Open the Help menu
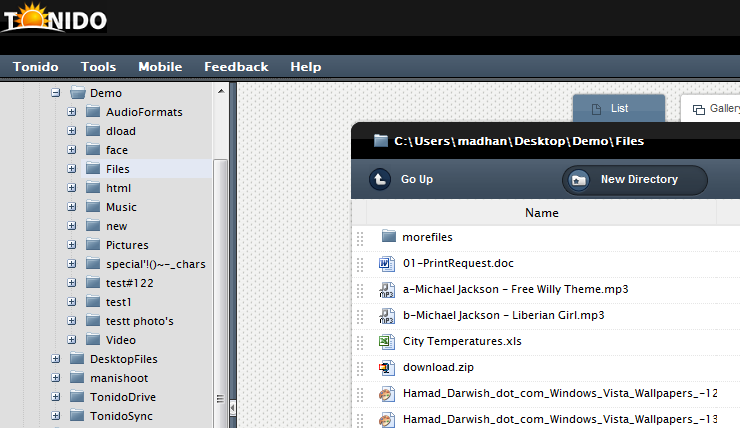Viewport: 740px width, 428px height. point(305,67)
